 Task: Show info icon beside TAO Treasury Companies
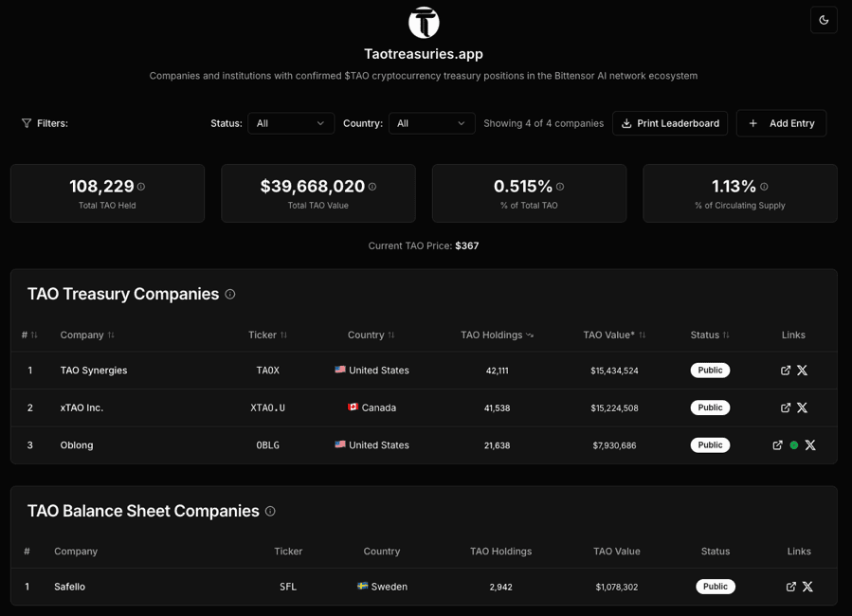[x=230, y=295]
